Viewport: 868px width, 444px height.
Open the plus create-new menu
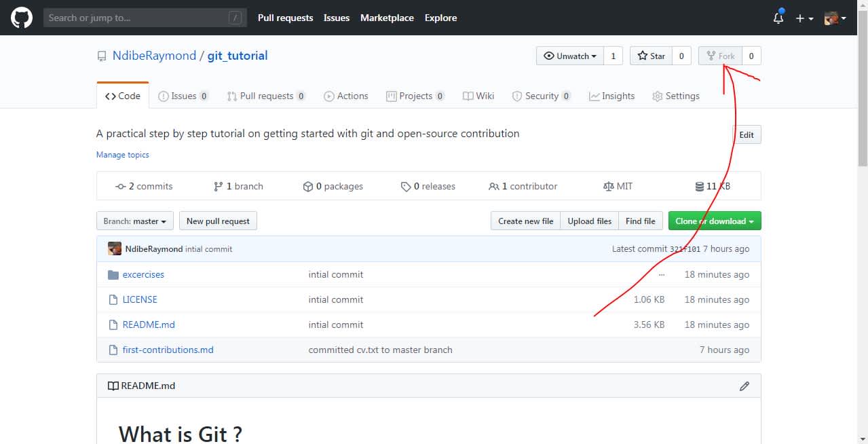tap(804, 18)
